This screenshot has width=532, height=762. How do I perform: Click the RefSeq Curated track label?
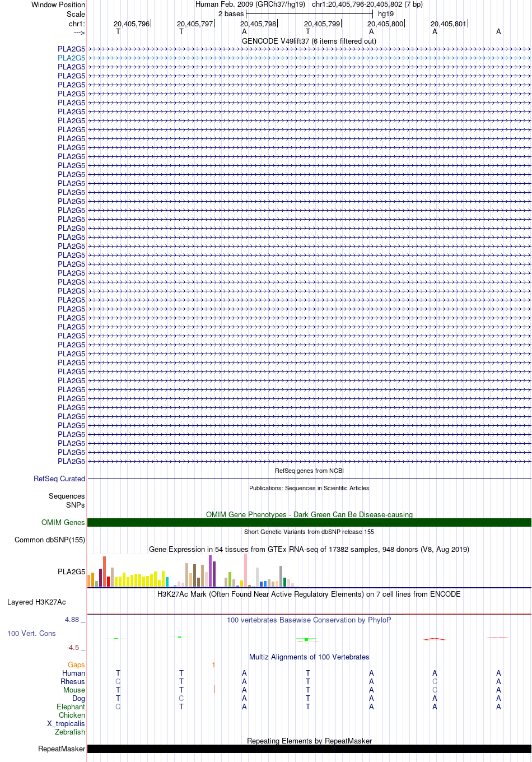(59, 478)
